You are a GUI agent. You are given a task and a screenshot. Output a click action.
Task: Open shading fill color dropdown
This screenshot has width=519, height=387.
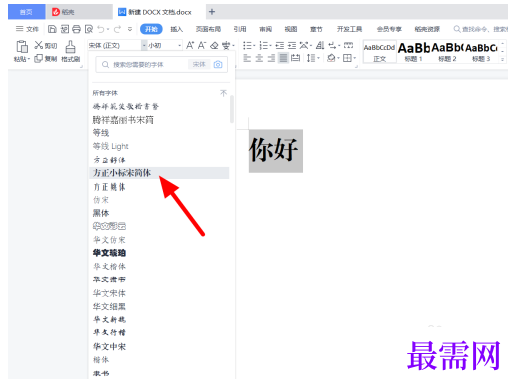click(x=338, y=59)
